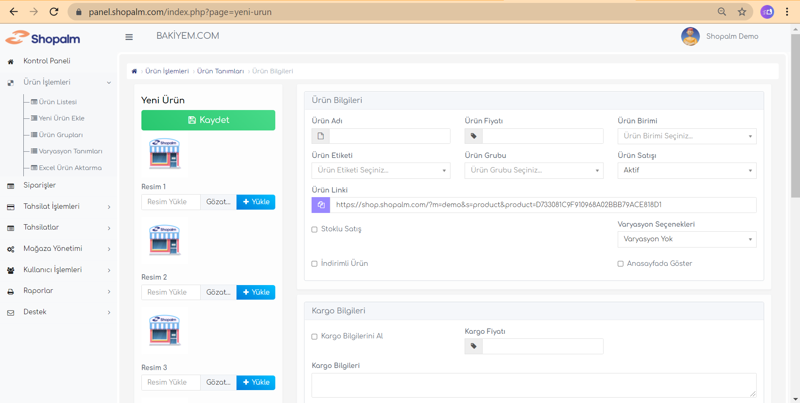Screen dimensions: 800x403
Task: Click the Shopalm logo
Action: coord(43,38)
